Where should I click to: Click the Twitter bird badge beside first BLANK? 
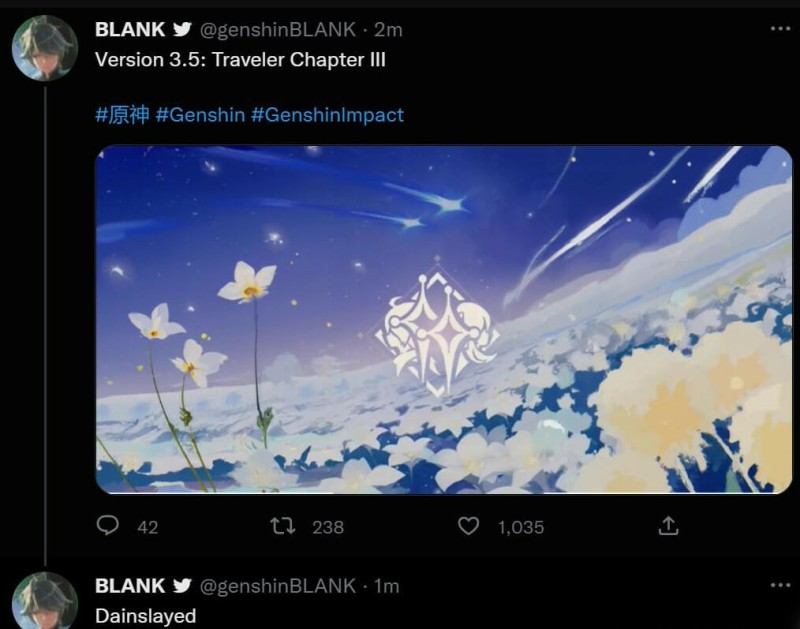click(182, 29)
